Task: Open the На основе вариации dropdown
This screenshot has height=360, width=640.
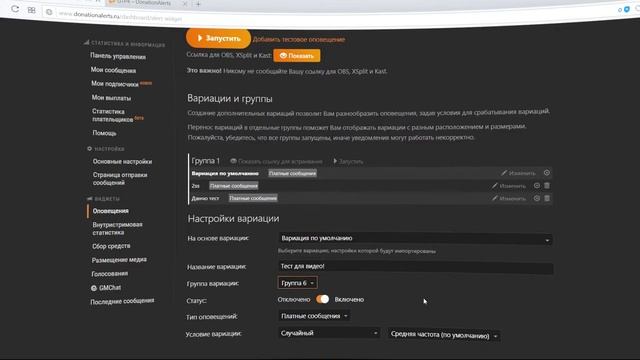Action: pos(415,239)
